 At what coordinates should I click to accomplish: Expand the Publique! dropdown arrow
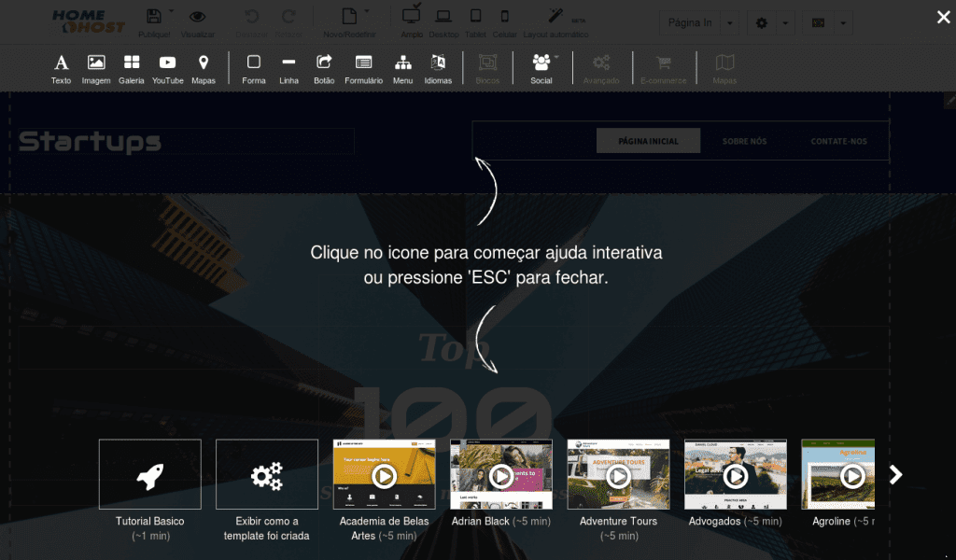(x=172, y=11)
